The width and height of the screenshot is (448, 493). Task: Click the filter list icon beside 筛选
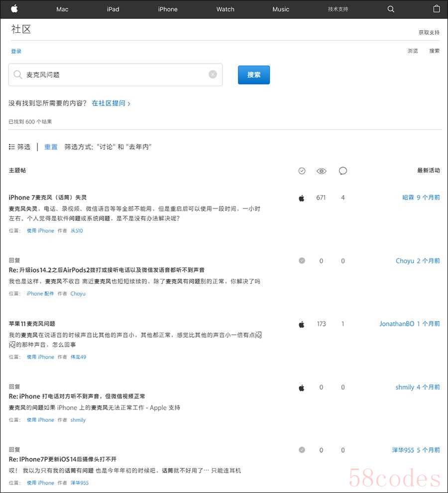tap(12, 147)
